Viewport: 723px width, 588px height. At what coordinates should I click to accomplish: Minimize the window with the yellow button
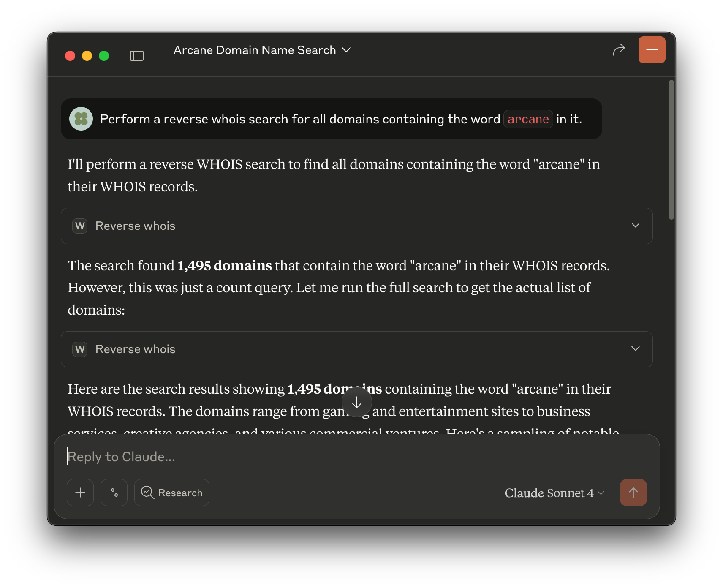(x=87, y=56)
